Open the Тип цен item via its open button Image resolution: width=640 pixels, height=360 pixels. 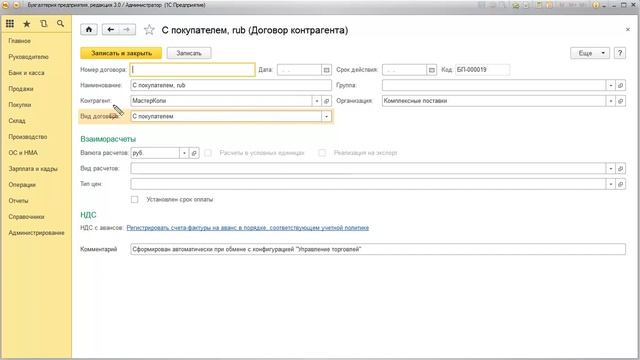tap(620, 184)
